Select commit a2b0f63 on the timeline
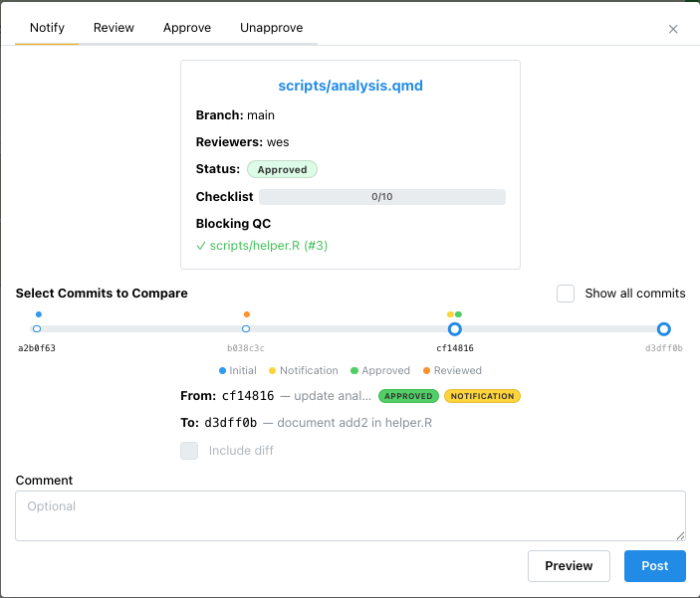 point(37,328)
